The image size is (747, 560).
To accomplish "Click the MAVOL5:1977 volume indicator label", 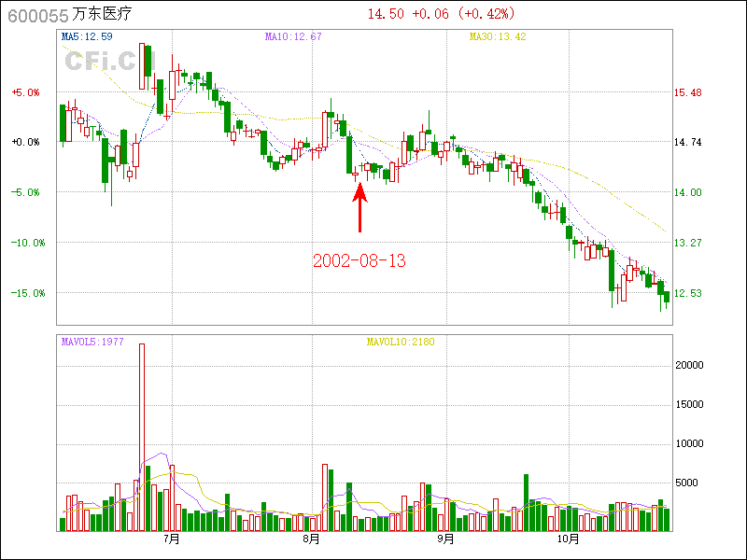I will (91, 342).
